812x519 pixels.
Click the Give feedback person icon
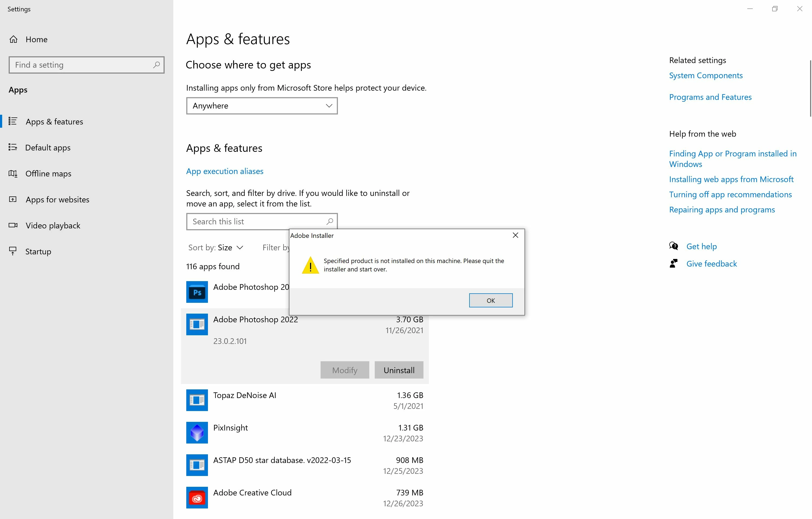pos(673,264)
